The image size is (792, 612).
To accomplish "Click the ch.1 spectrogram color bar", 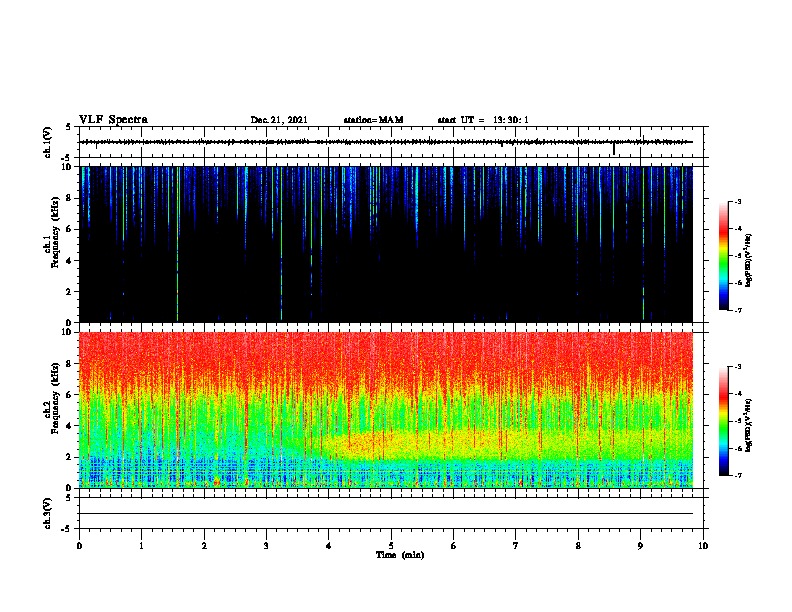I will tap(724, 256).
